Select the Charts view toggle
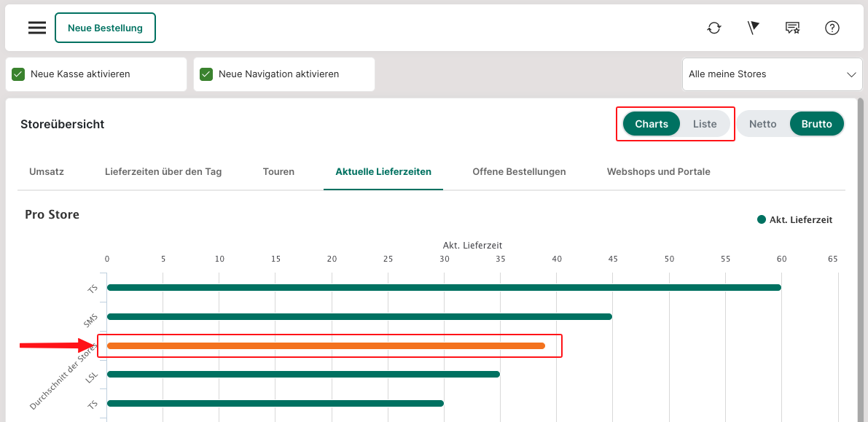This screenshot has width=868, height=422. (x=651, y=124)
